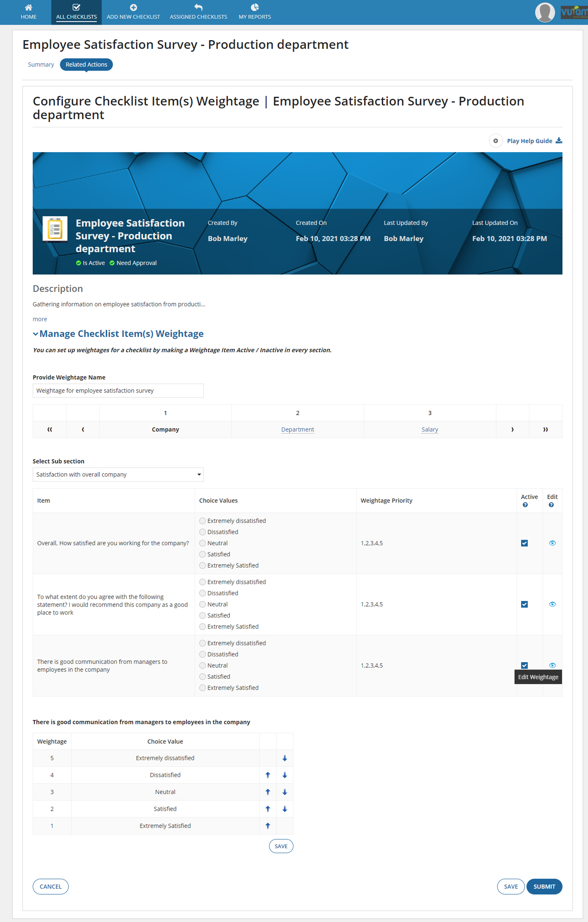Click the Vuram logo at top right
Viewport: 588px width, 922px height.
pyautogui.click(x=574, y=12)
